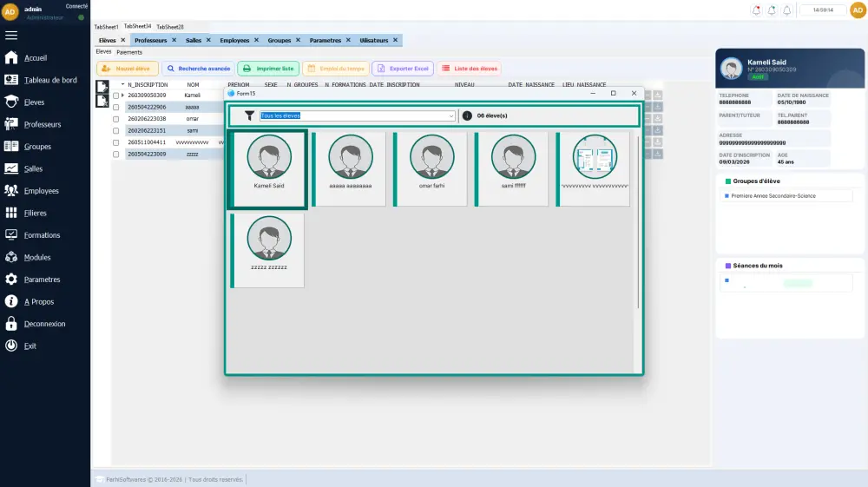The height and width of the screenshot is (487, 868).
Task: Select sami ffffff student card
Action: [513, 169]
